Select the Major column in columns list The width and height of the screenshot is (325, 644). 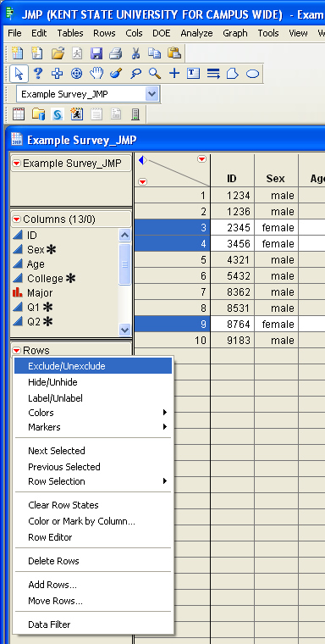40,293
